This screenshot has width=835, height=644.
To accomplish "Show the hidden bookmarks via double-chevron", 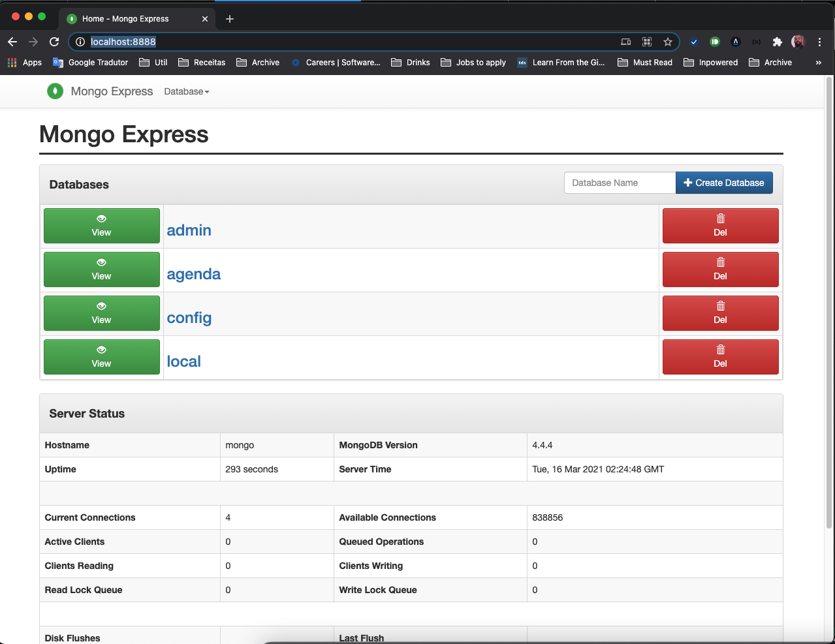I will [x=818, y=63].
